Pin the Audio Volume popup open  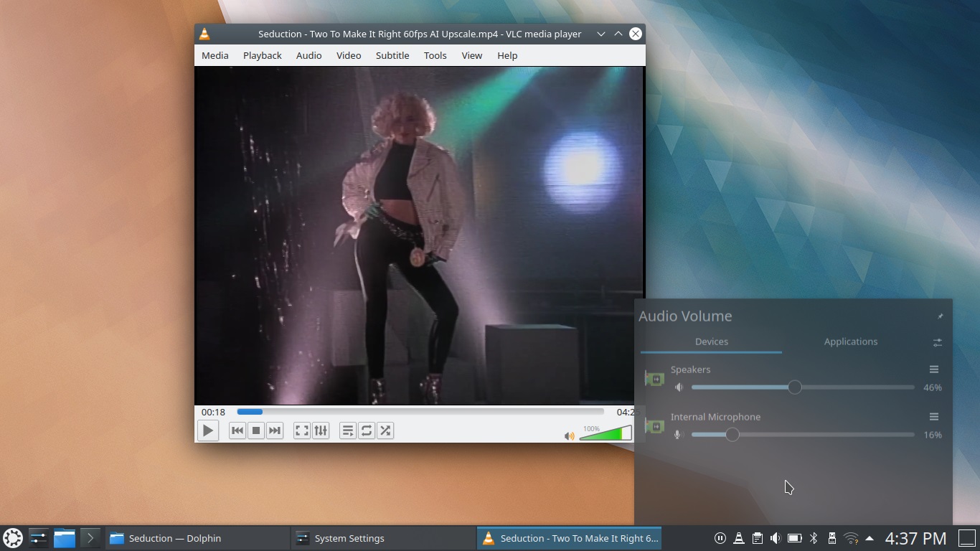tap(940, 316)
